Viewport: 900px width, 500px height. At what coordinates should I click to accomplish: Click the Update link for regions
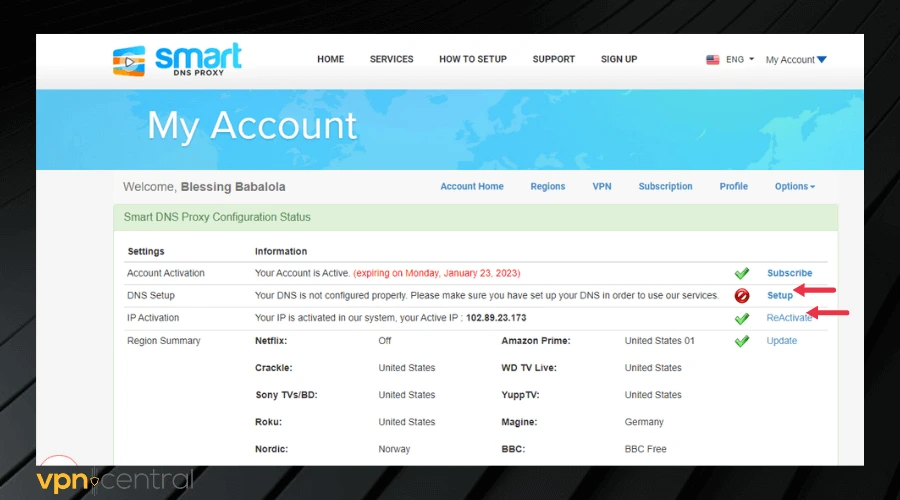pos(781,341)
